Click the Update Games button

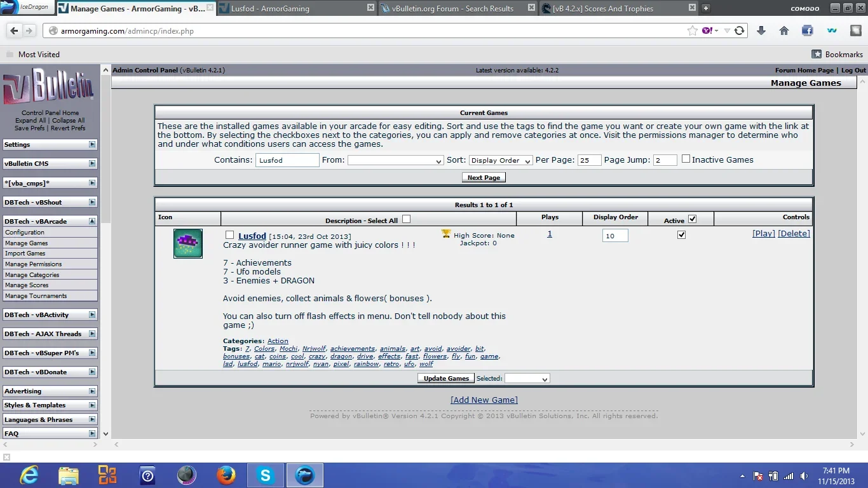[x=446, y=378]
